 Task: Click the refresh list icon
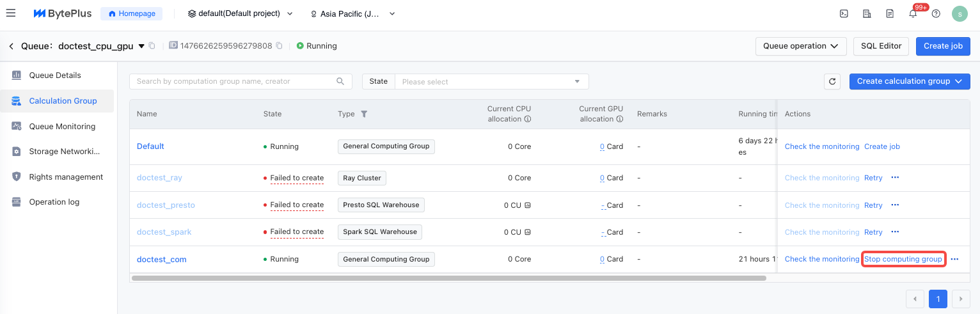(x=832, y=81)
